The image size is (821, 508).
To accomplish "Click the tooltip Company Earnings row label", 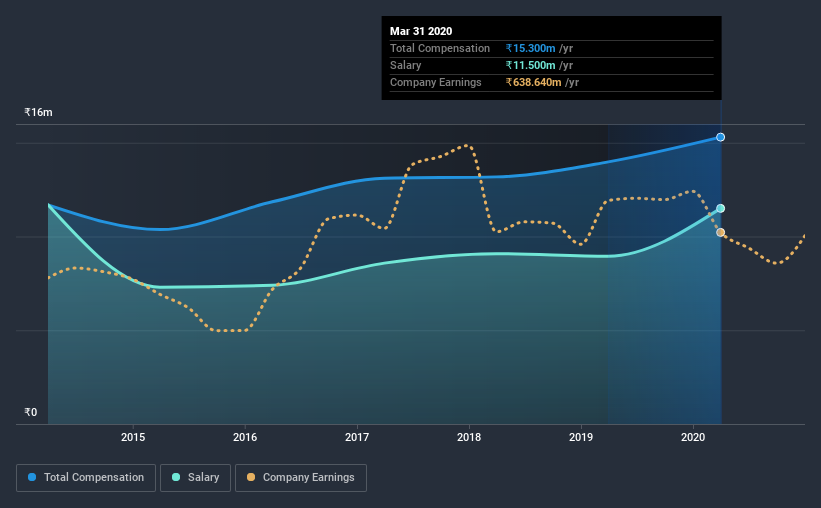I will pos(436,82).
